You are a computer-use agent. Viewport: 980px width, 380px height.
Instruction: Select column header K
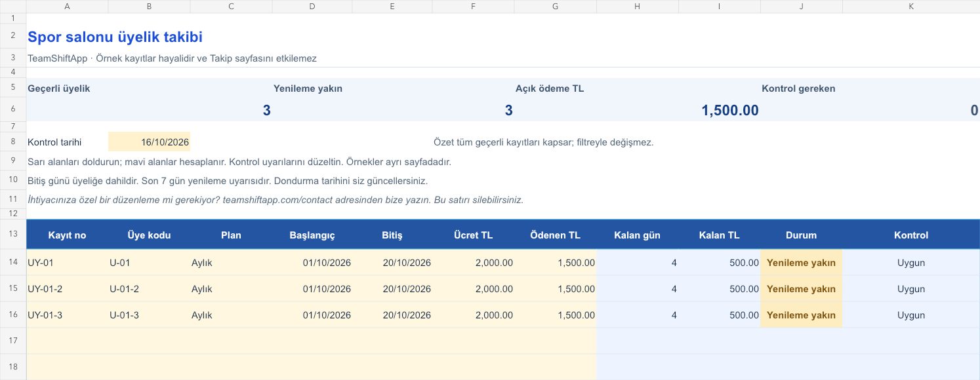910,7
